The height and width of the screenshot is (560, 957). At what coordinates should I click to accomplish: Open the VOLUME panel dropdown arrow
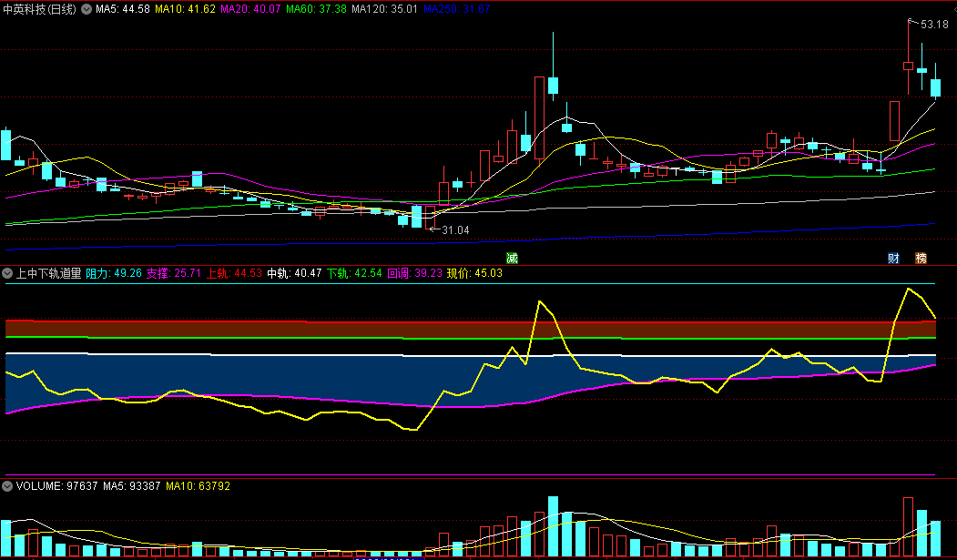pos(7,486)
